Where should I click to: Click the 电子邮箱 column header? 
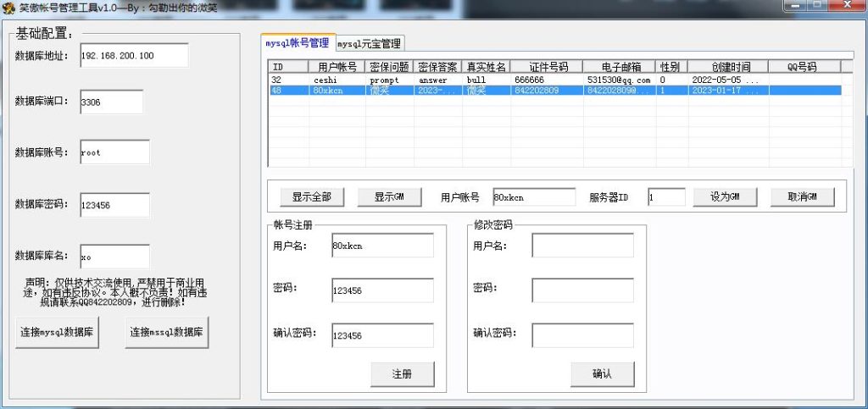(619, 67)
